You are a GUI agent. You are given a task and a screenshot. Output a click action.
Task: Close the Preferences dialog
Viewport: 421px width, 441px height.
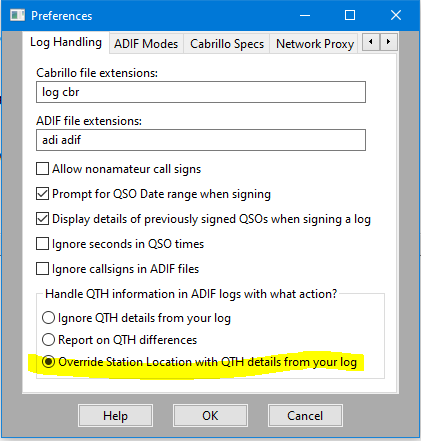click(x=396, y=15)
